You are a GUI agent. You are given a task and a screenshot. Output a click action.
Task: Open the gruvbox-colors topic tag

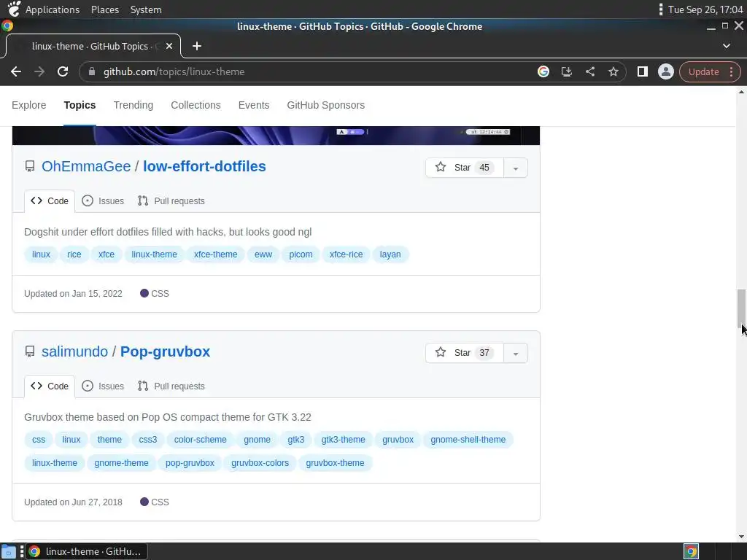(260, 463)
